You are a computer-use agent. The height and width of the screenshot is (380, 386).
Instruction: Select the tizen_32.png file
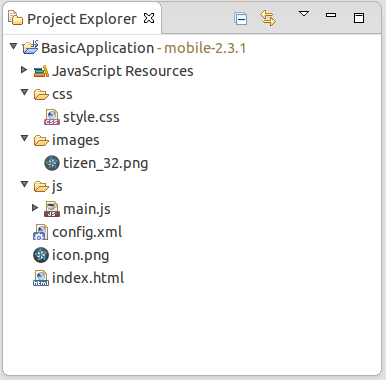click(105, 163)
